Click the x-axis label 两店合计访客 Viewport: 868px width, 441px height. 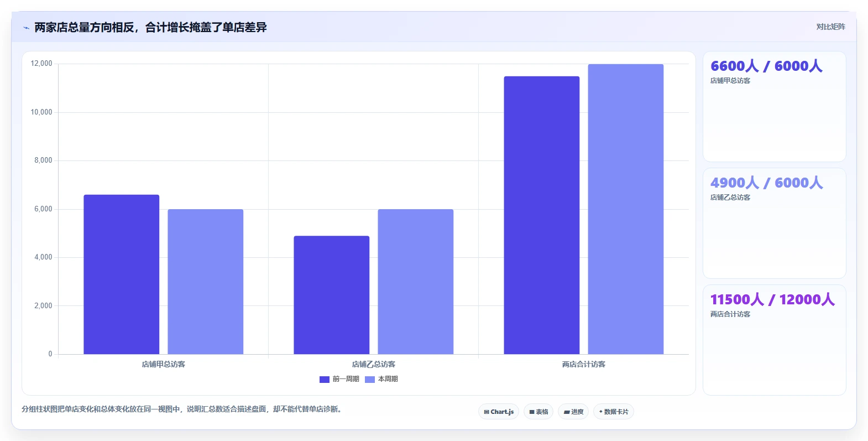pos(584,364)
